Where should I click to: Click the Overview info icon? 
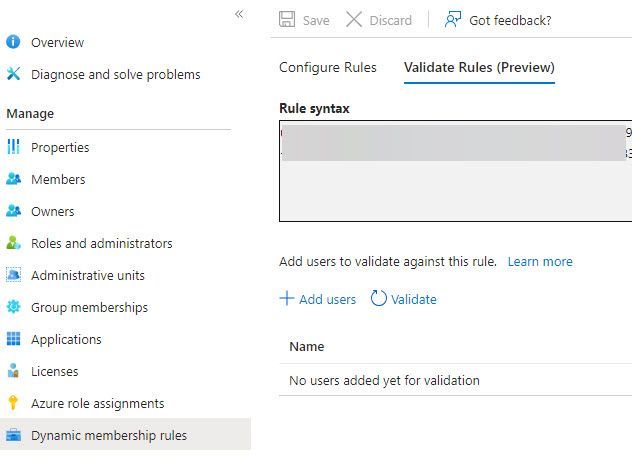click(x=14, y=42)
